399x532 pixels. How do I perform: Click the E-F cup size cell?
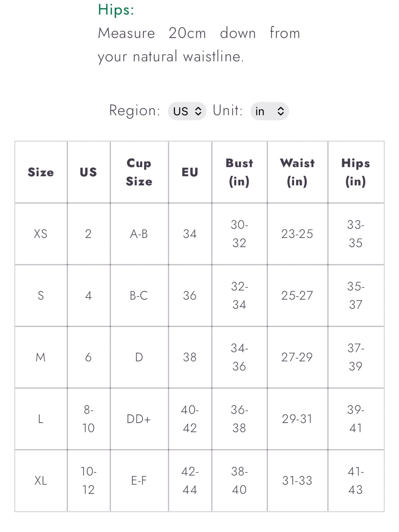139,480
